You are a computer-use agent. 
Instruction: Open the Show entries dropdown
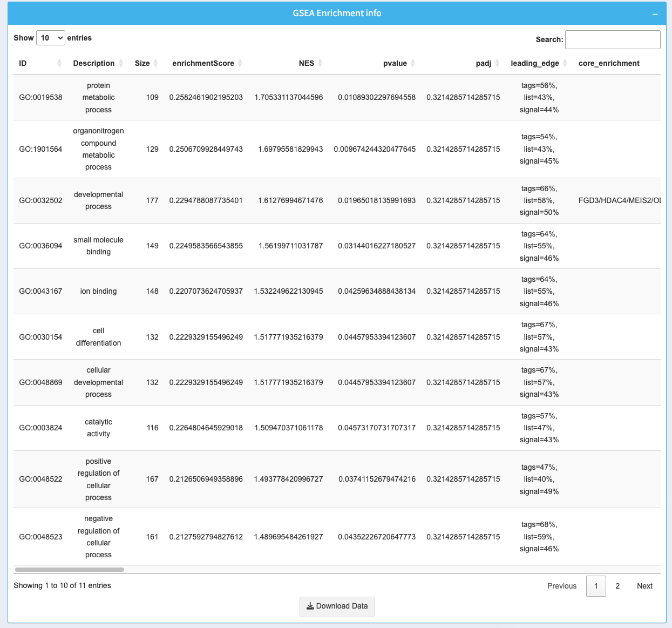point(51,38)
